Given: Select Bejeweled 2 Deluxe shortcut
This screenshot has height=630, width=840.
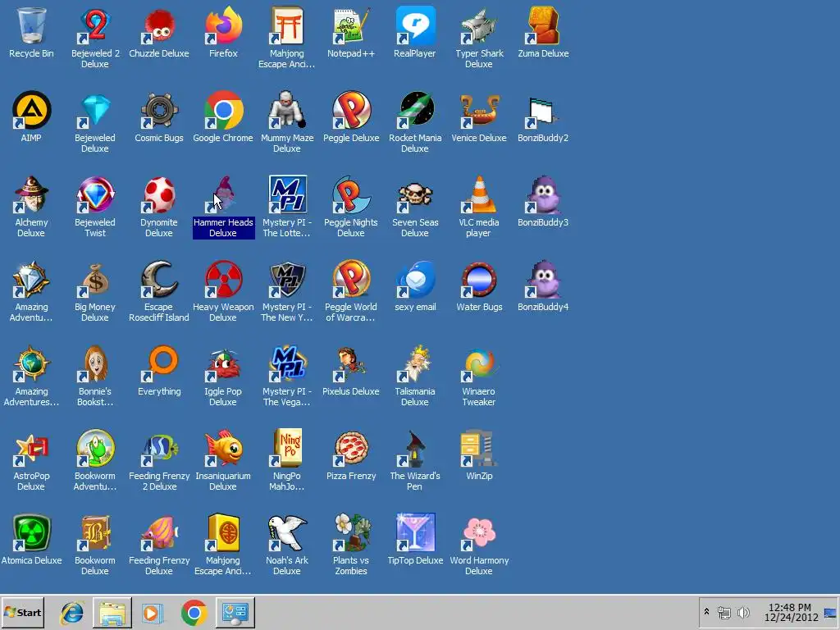Looking at the screenshot, I should (x=95, y=25).
